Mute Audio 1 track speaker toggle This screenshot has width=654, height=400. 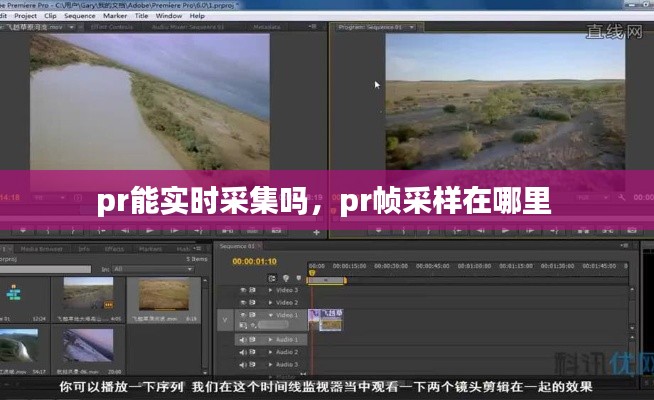(243, 340)
